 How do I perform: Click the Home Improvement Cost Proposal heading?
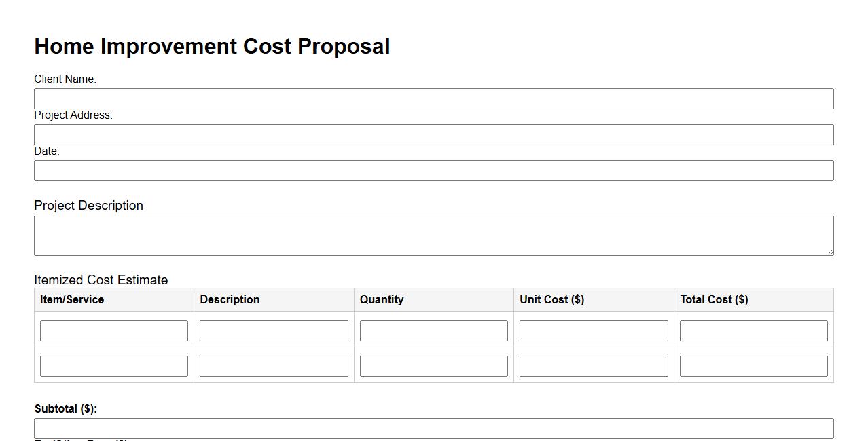pyautogui.click(x=212, y=46)
